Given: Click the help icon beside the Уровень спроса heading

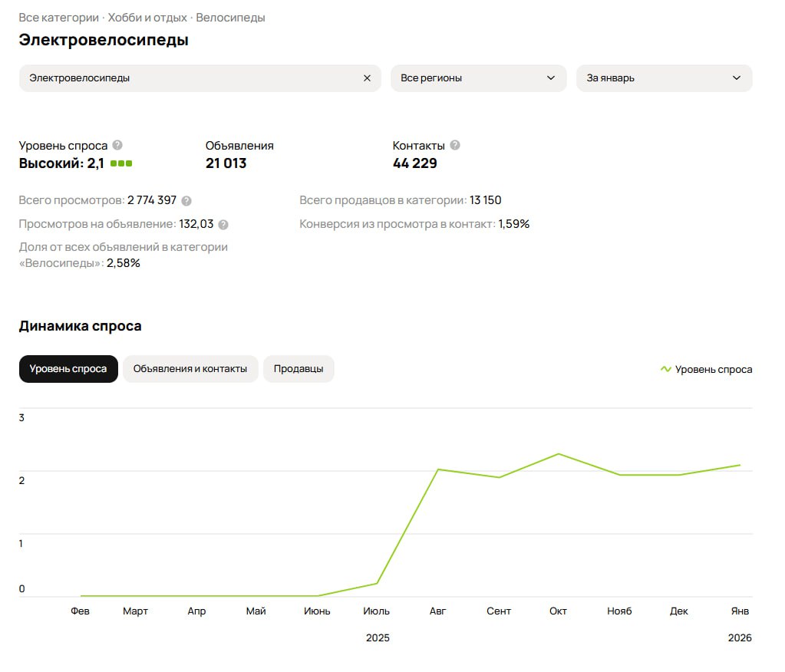Looking at the screenshot, I should (x=117, y=145).
